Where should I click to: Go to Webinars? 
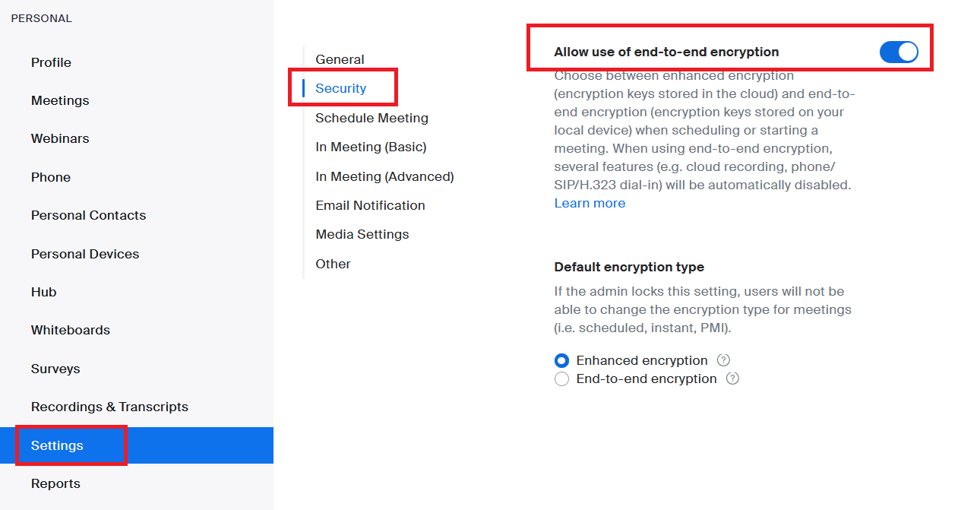tap(59, 138)
